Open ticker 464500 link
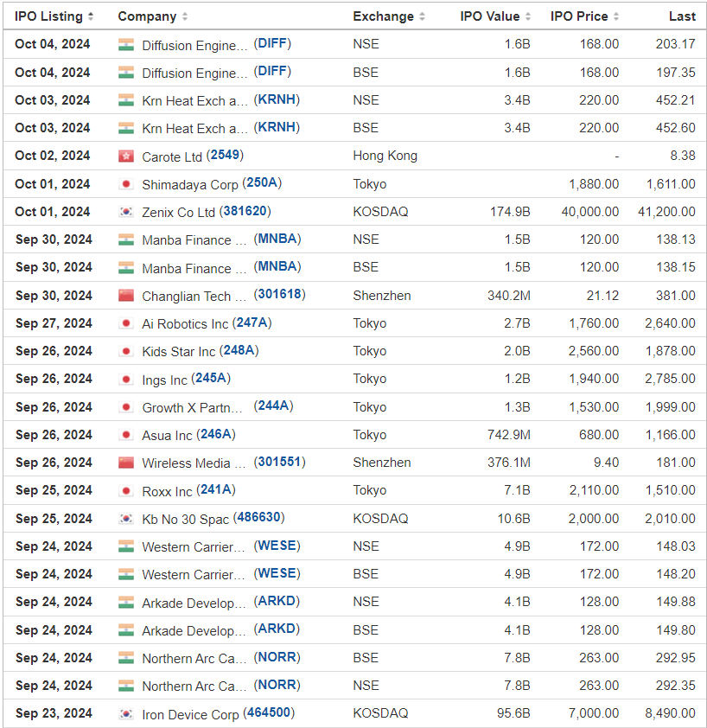The image size is (707, 728). pyautogui.click(x=270, y=712)
